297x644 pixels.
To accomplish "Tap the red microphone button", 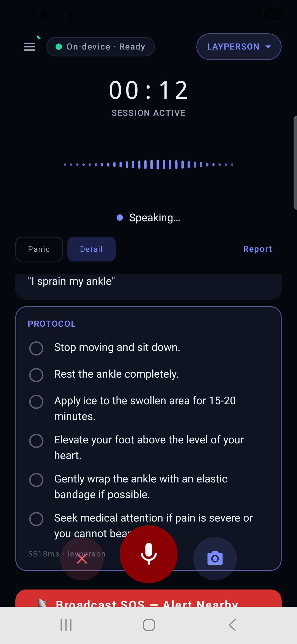I will [148, 554].
